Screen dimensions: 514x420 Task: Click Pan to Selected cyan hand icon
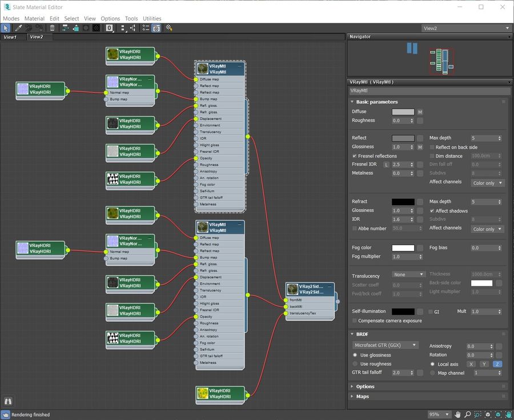[x=508, y=414]
